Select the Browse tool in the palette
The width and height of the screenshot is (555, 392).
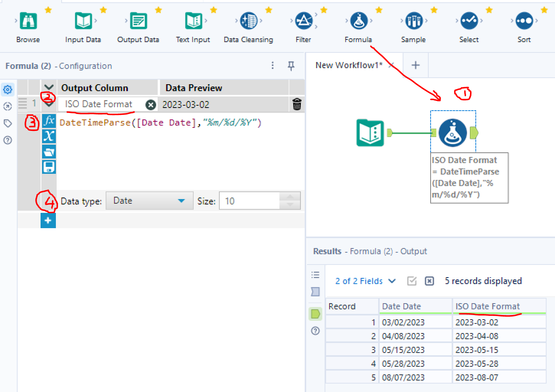(x=28, y=21)
